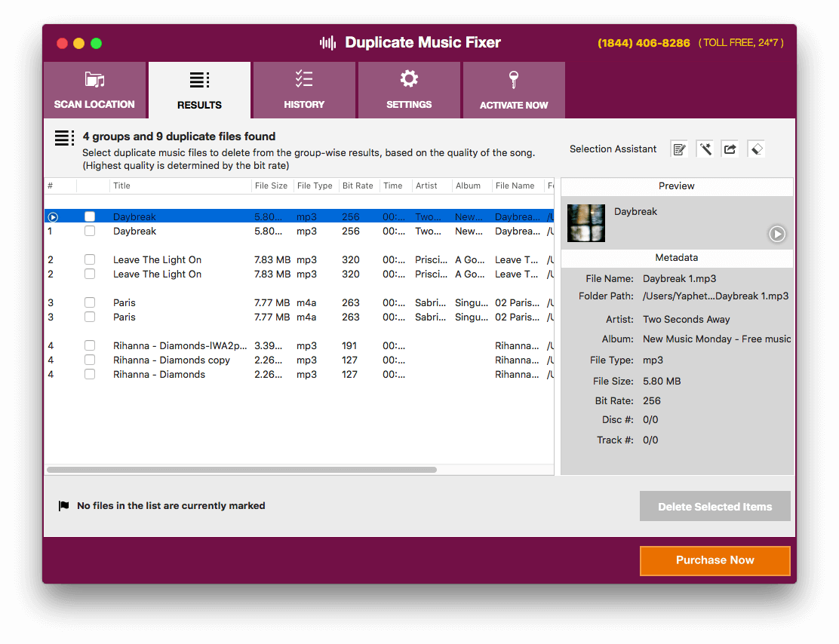
Task: Mark the Rihanna - Diamonds copy checkbox
Action: (x=90, y=360)
